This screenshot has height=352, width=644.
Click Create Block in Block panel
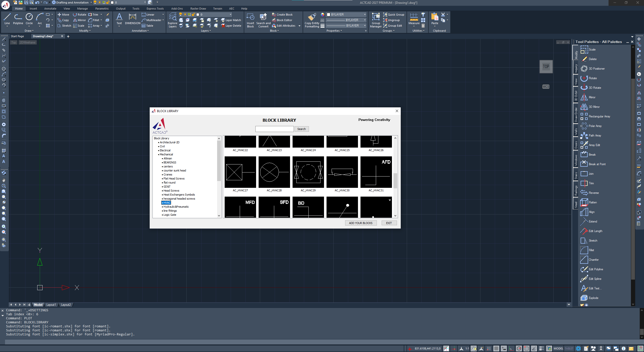[282, 15]
